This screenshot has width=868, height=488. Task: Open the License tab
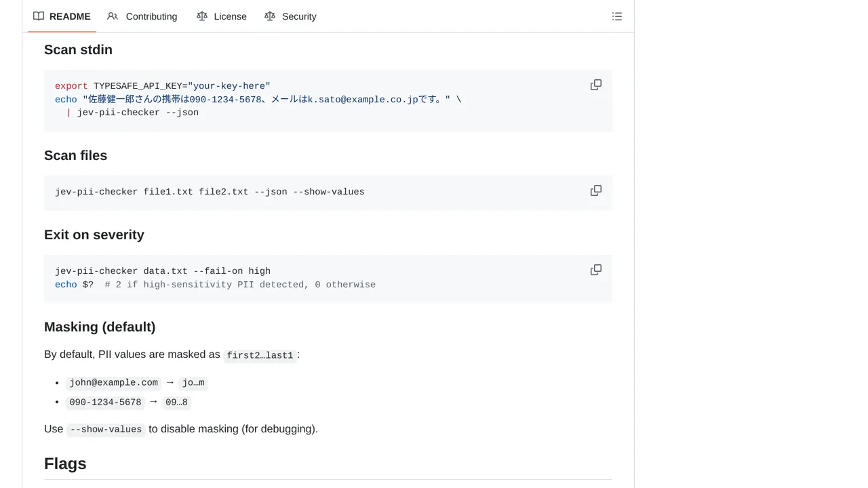[x=222, y=16]
